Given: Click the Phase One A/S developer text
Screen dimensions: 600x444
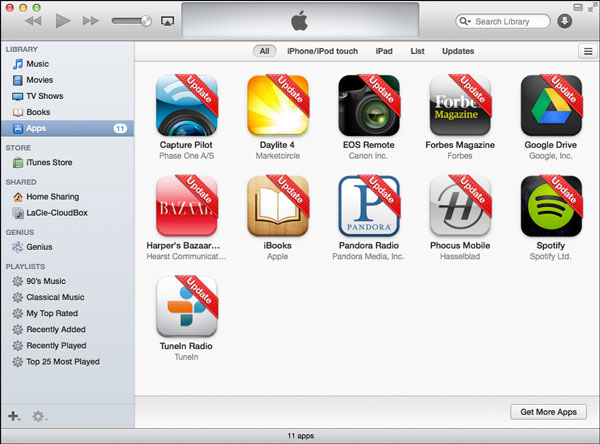Looking at the screenshot, I should point(187,156).
